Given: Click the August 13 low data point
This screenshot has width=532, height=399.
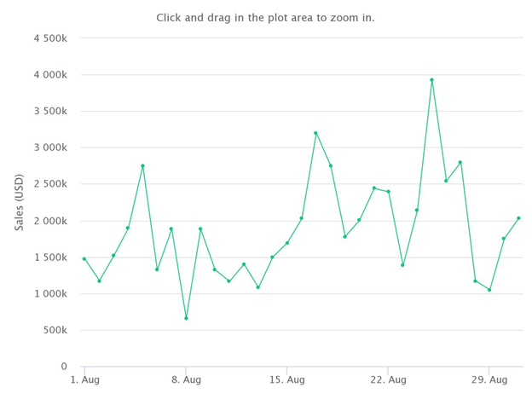Looking at the screenshot, I should click(x=258, y=287).
